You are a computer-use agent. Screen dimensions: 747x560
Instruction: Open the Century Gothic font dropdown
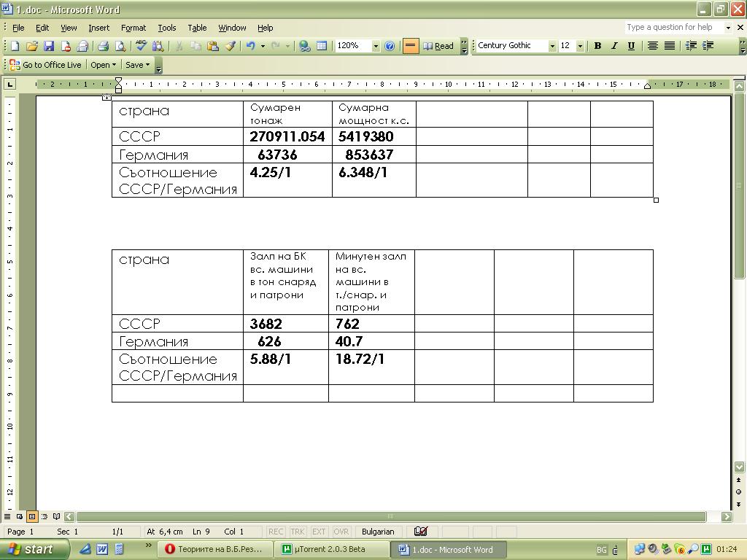(552, 46)
